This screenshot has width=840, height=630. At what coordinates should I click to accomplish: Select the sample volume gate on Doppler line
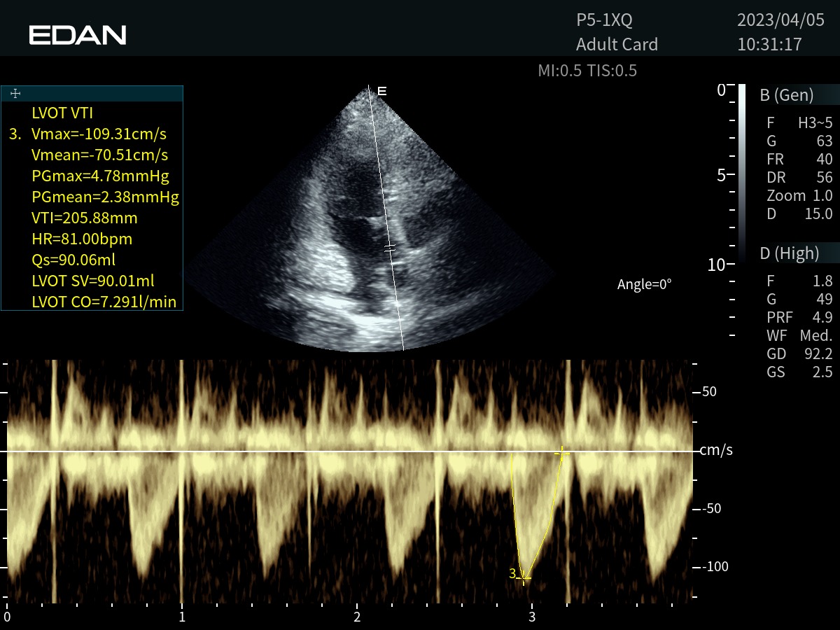[391, 248]
